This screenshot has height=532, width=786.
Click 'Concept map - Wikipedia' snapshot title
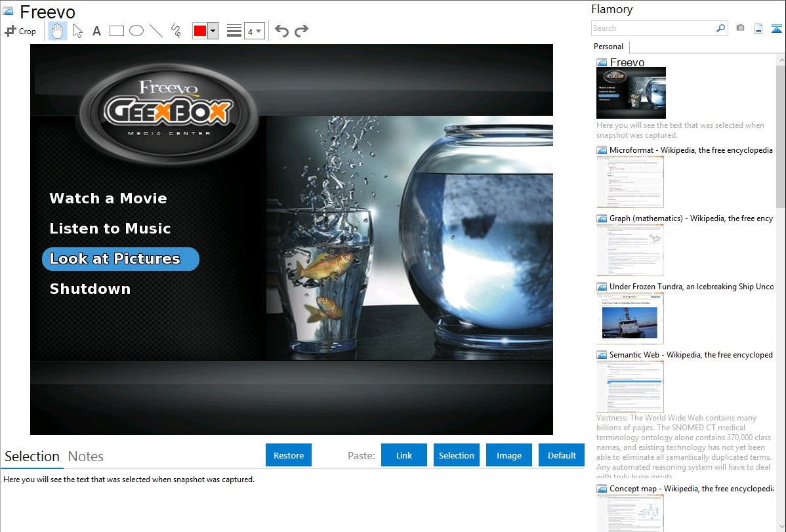tap(691, 488)
